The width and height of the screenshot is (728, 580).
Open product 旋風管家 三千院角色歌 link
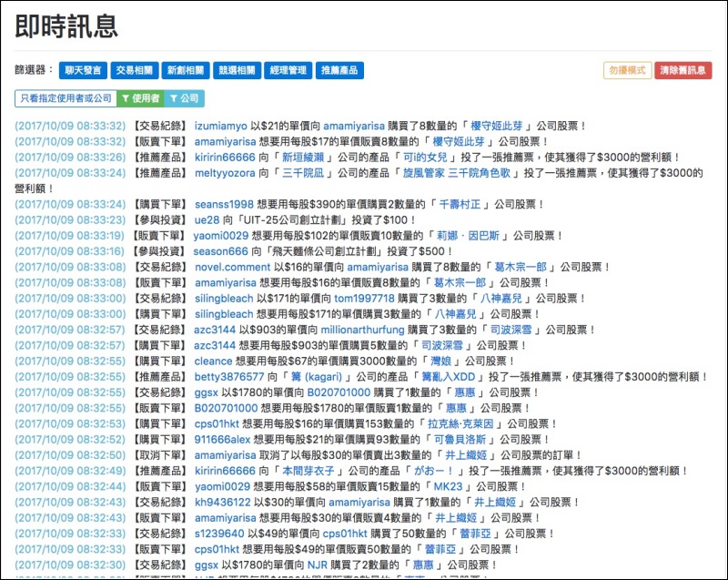(457, 173)
